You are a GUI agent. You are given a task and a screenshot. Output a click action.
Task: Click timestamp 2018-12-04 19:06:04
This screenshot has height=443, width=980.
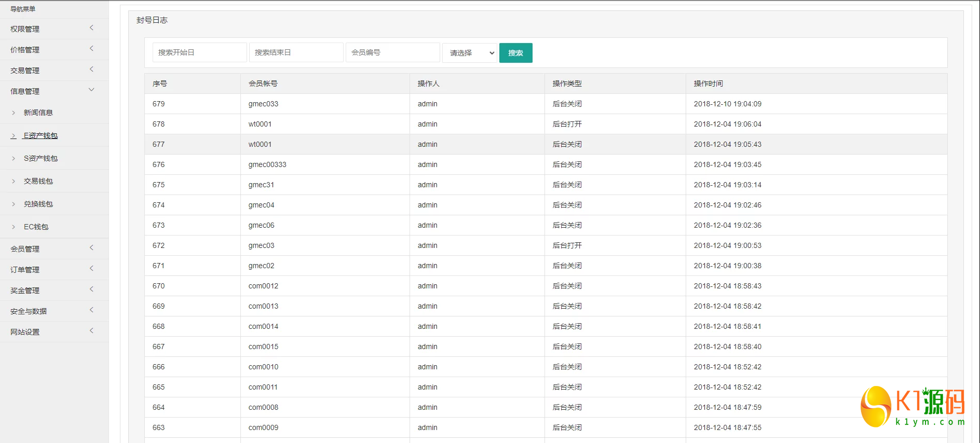(728, 124)
